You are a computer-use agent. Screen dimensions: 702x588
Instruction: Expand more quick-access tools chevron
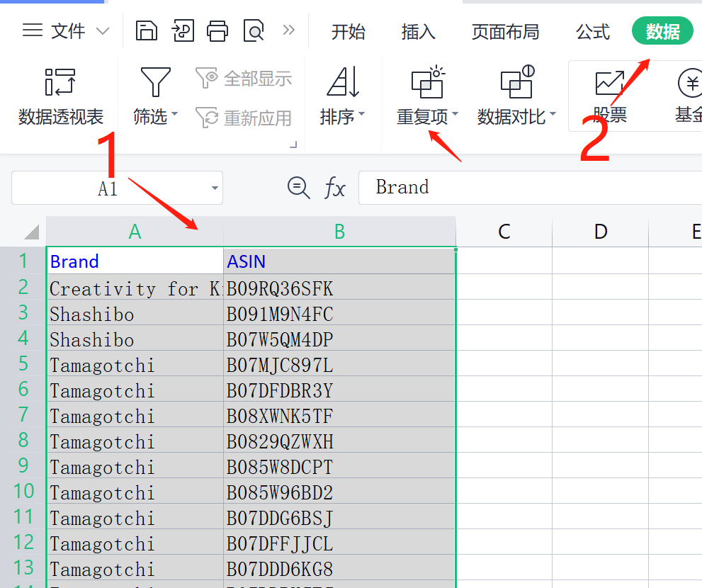[289, 30]
